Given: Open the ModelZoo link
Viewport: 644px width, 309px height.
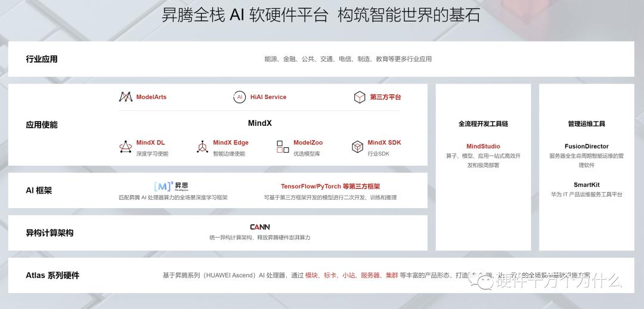Looking at the screenshot, I should click(x=308, y=143).
